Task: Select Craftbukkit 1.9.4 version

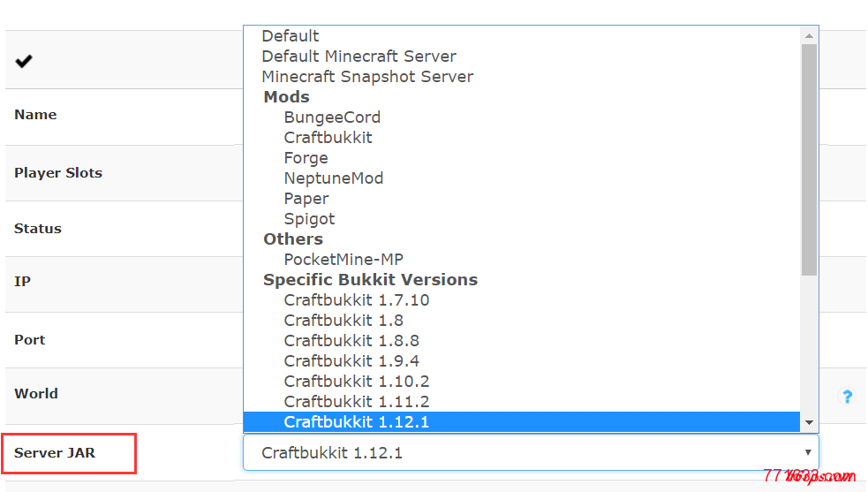Action: click(x=351, y=361)
